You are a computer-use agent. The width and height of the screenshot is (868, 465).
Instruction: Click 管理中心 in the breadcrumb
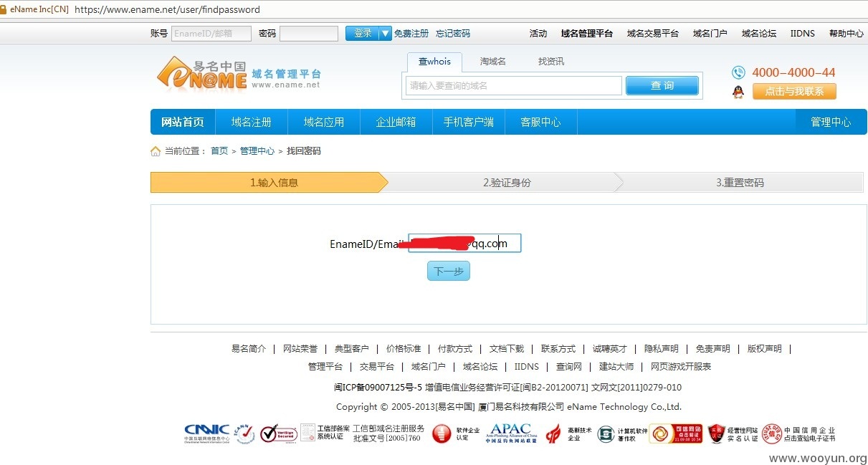257,151
